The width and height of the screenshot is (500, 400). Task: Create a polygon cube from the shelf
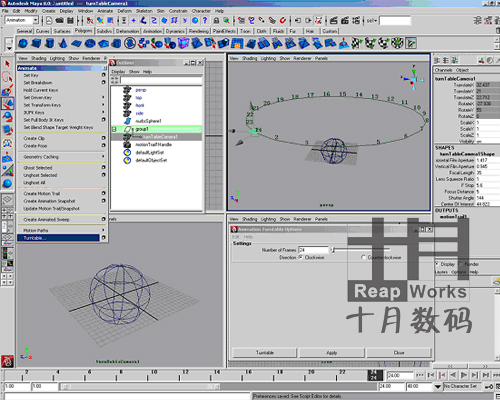36,43
